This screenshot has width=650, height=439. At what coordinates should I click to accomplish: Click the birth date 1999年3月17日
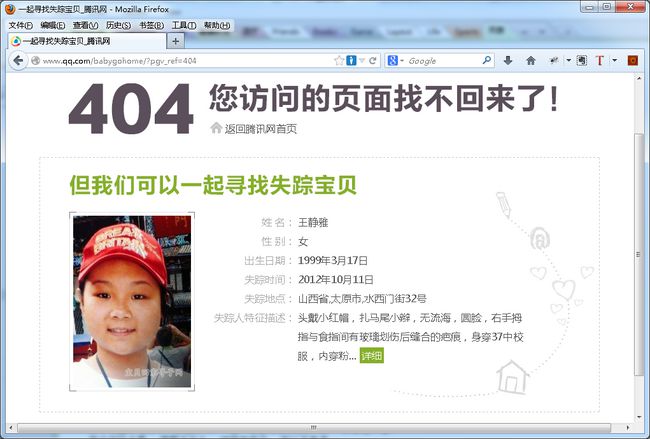pos(332,261)
